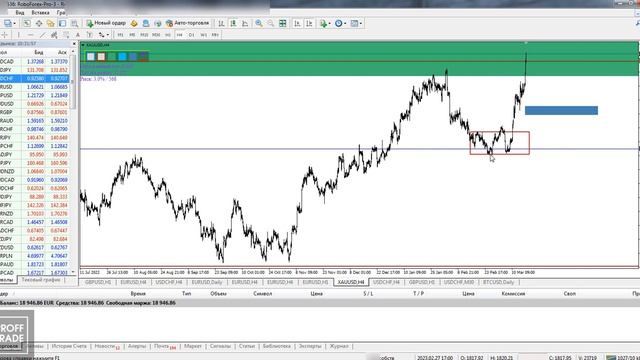Toggle the Авто-торговля button

187,23
